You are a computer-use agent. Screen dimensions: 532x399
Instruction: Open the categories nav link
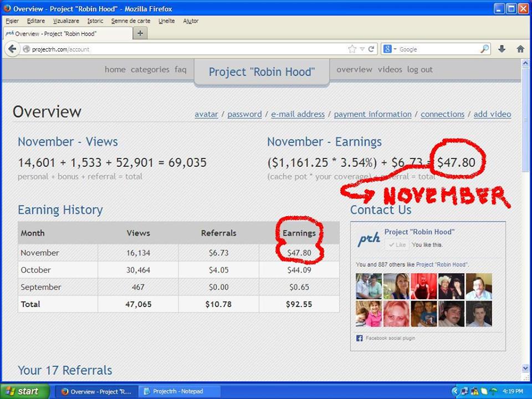[x=150, y=70]
